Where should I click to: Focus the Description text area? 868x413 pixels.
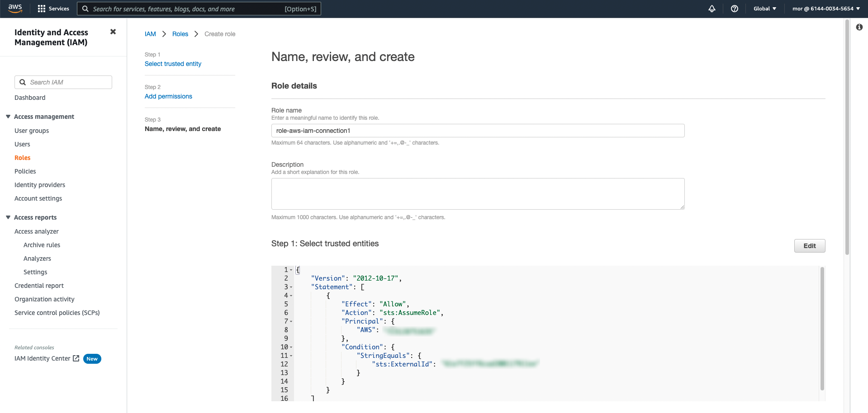coord(478,194)
